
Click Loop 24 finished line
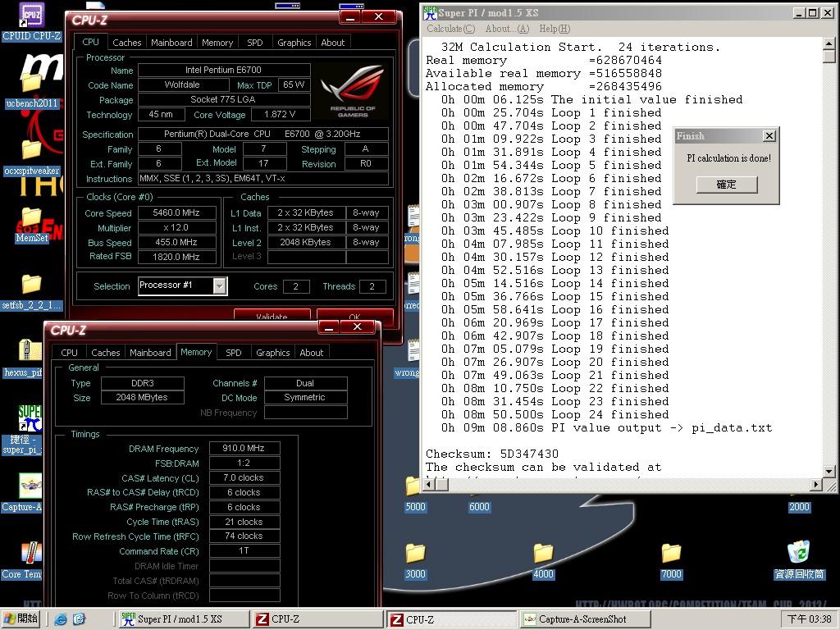click(x=555, y=414)
